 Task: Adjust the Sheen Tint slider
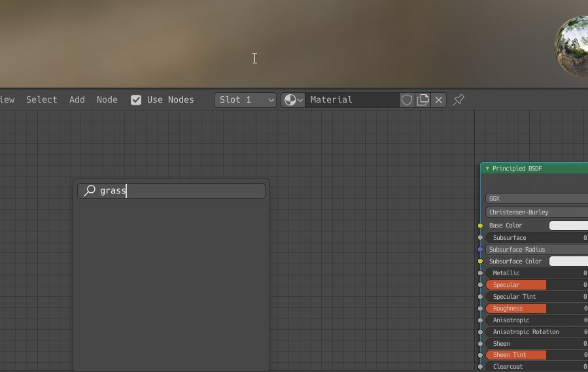(536, 355)
